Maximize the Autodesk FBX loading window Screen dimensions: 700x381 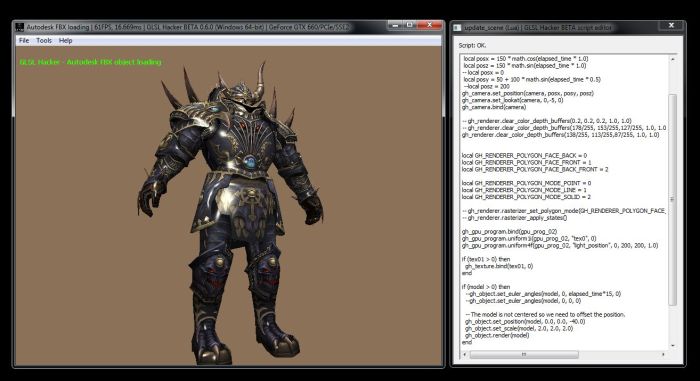point(409,25)
